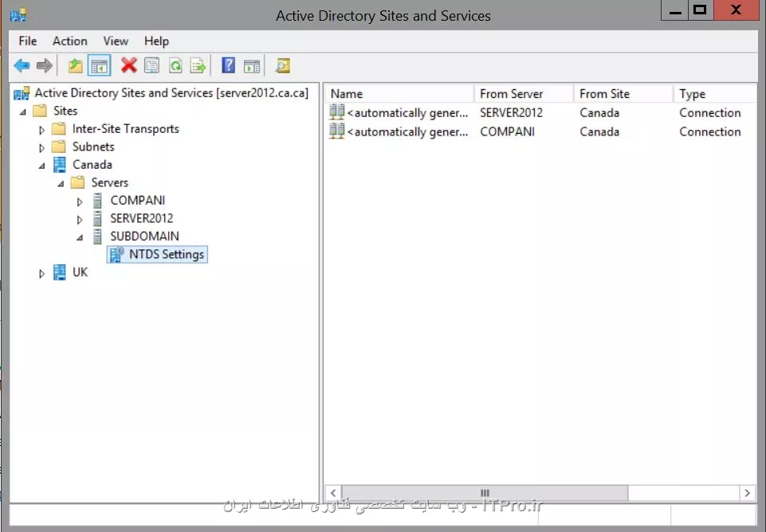
Task: Open the File menu
Action: 27,41
